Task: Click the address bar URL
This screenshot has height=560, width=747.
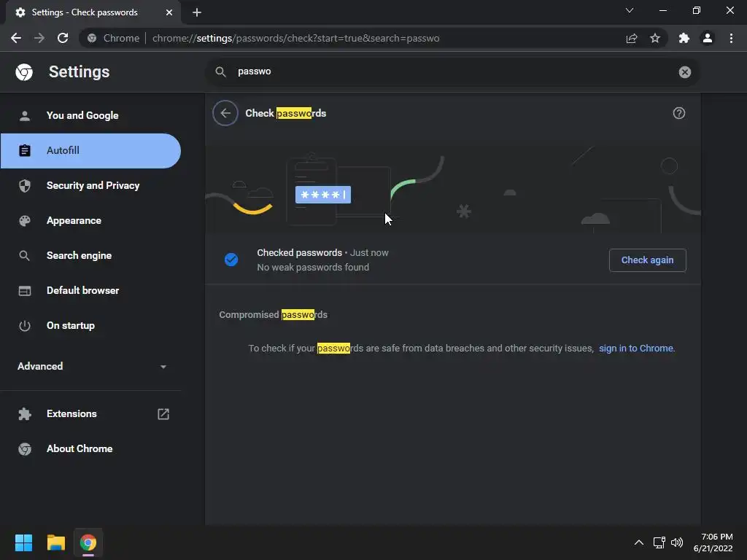Action: (296, 38)
